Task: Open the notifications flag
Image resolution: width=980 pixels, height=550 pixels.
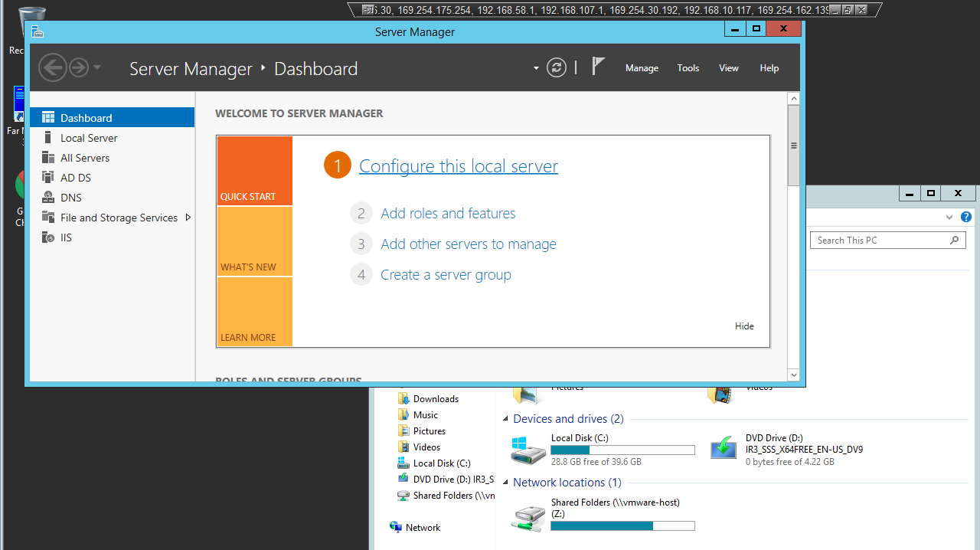Action: [x=599, y=67]
